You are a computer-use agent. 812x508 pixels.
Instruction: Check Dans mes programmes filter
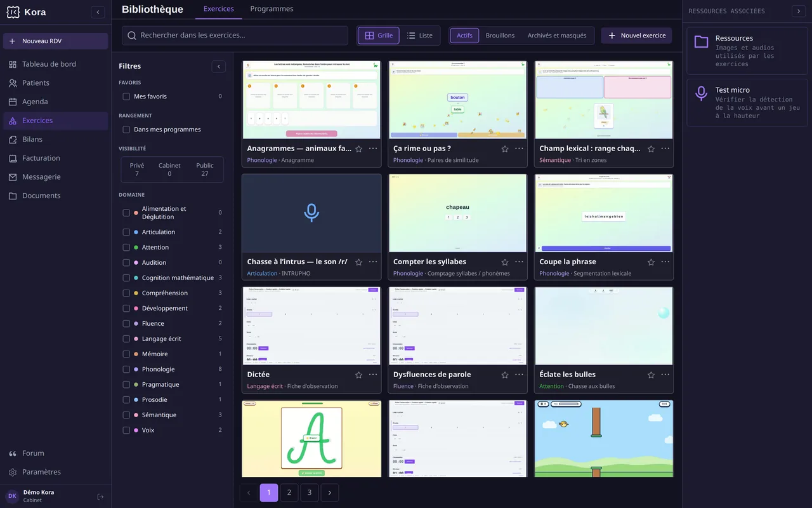pyautogui.click(x=126, y=130)
